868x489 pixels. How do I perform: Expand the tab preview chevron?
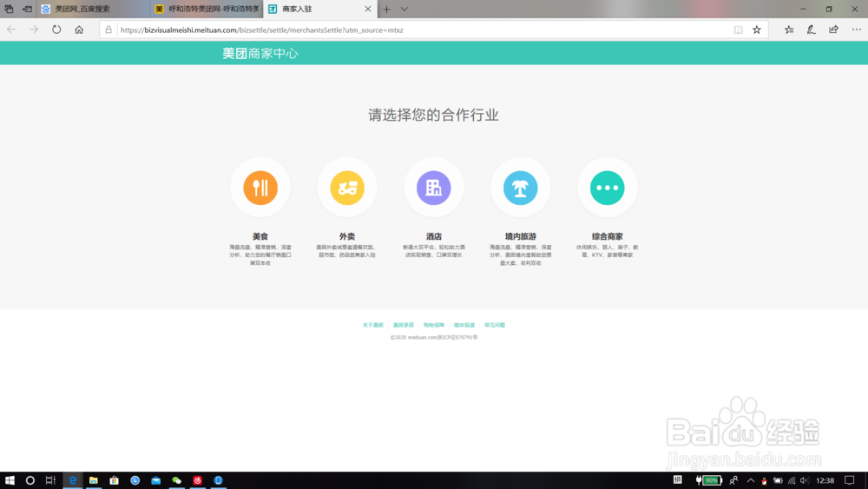[404, 9]
